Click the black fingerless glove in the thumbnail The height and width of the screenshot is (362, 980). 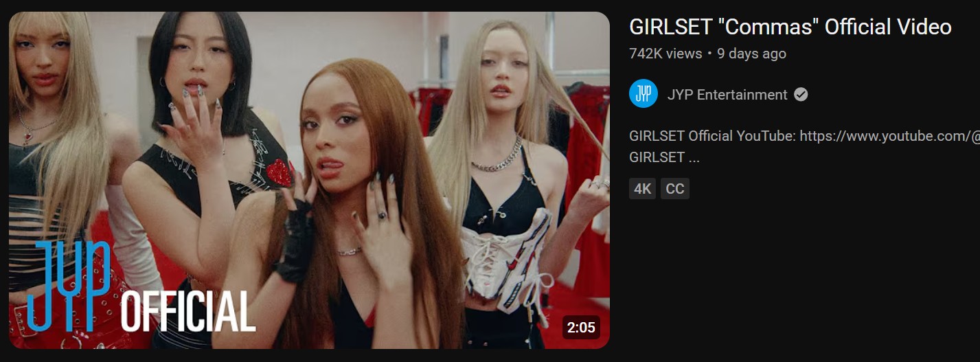295,240
